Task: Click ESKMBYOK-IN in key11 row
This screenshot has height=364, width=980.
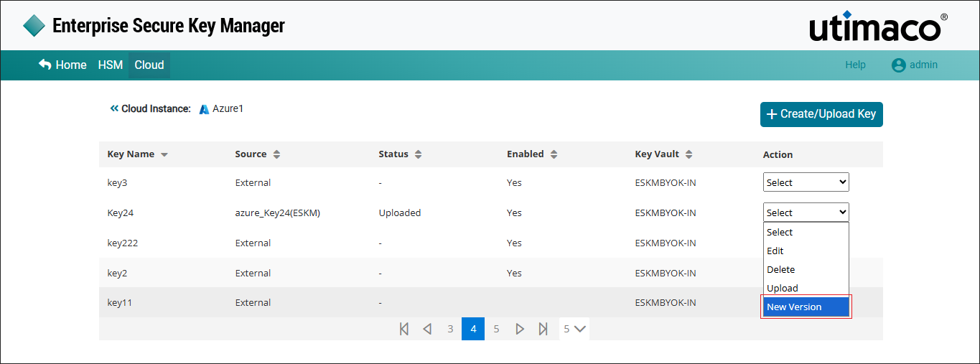Action: pyautogui.click(x=666, y=303)
